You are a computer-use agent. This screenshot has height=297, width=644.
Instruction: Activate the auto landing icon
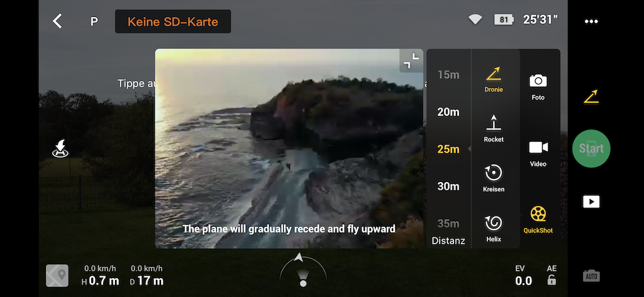[60, 148]
